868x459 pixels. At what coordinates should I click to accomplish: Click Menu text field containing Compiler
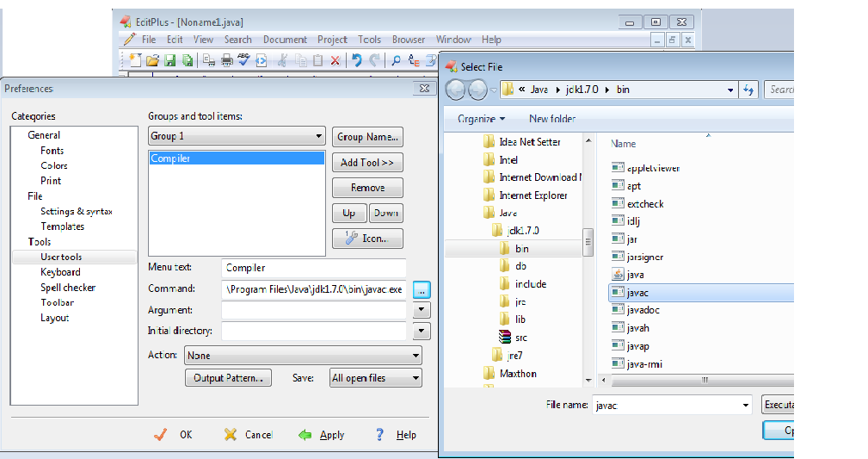click(313, 268)
